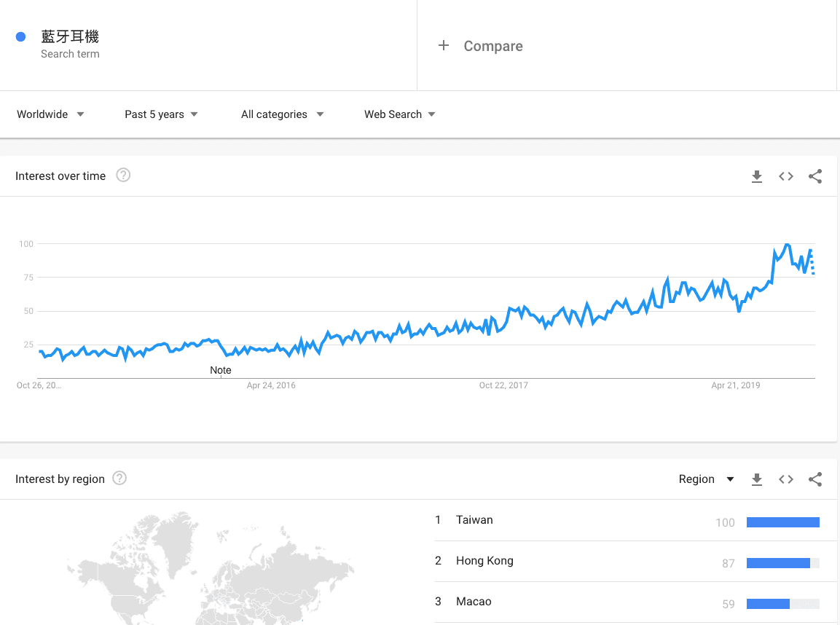The image size is (840, 625).
Task: Open help for Interest over time
Action: [x=123, y=176]
